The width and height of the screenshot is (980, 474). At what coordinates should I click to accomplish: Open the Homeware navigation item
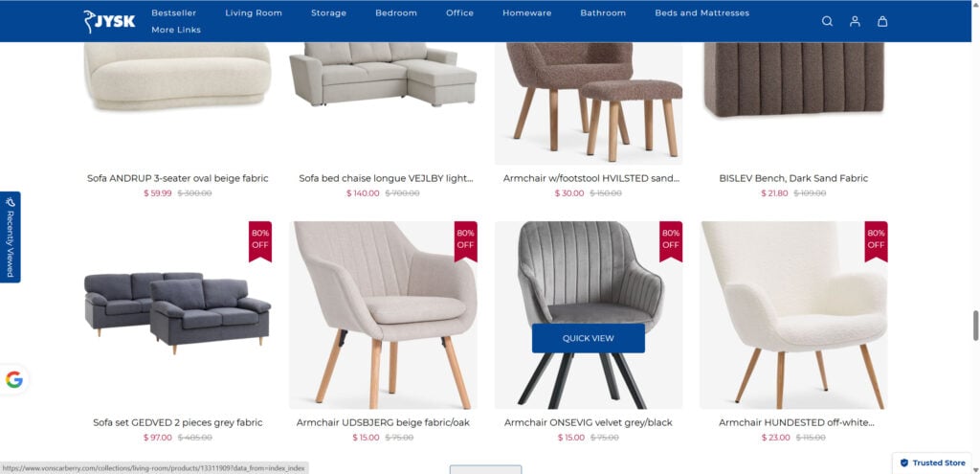(527, 13)
